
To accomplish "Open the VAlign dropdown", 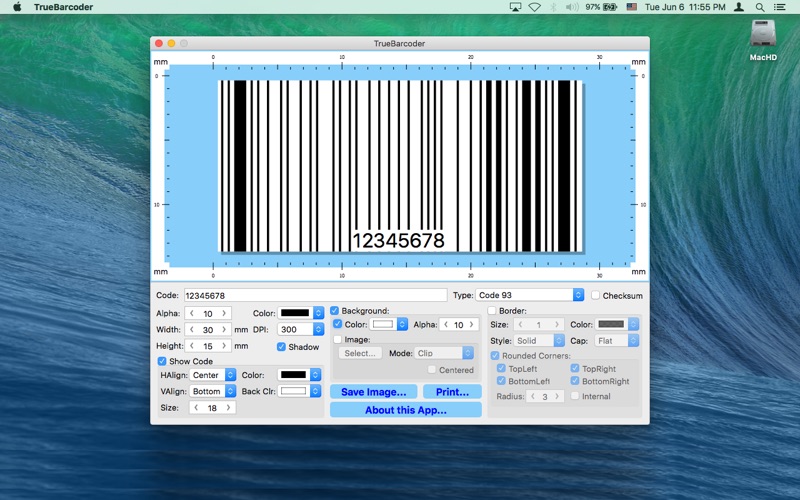I will [x=212, y=391].
